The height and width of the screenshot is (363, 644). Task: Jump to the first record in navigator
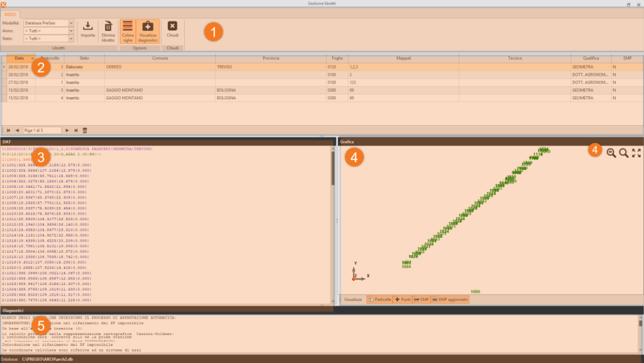pyautogui.click(x=8, y=130)
